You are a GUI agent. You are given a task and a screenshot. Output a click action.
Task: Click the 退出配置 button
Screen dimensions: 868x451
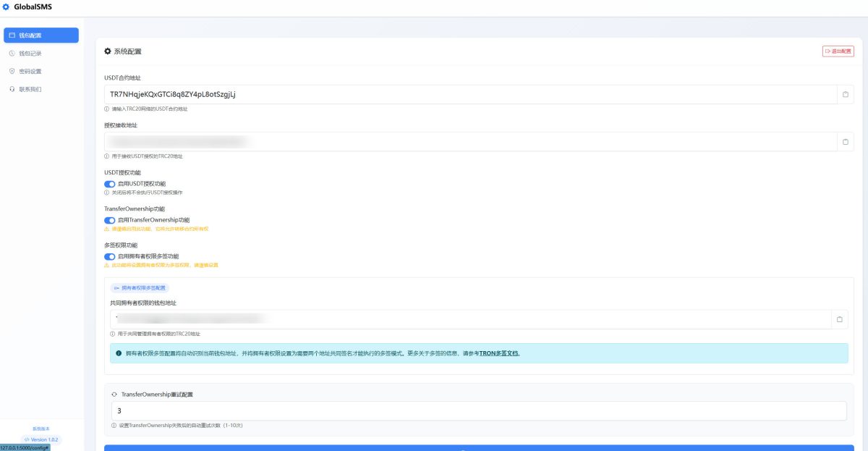838,51
